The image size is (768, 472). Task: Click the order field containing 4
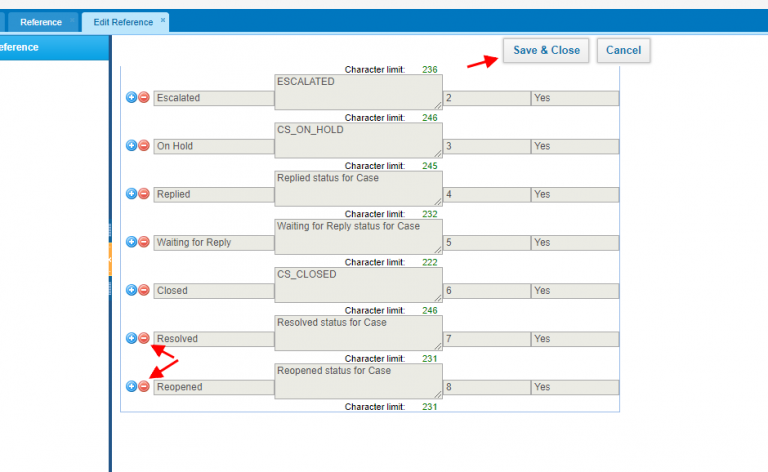tap(487, 194)
